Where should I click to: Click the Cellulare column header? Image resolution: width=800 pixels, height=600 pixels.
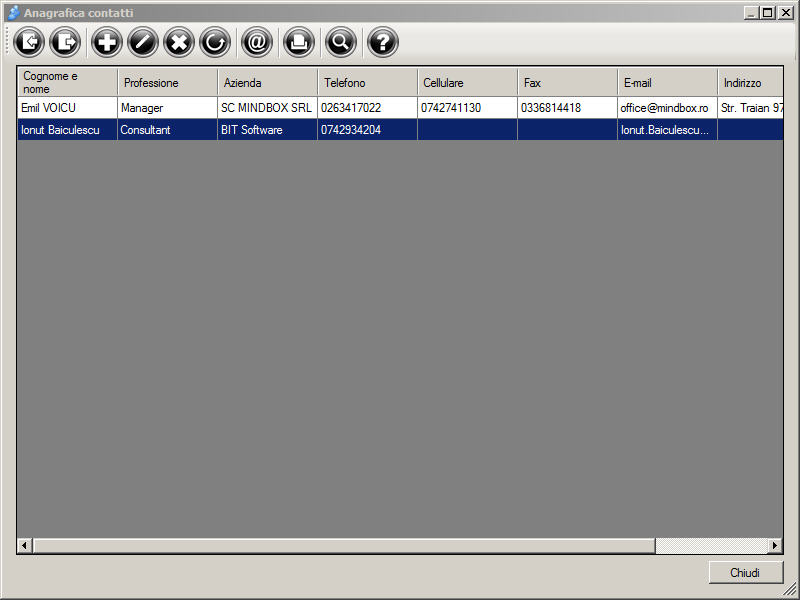(467, 82)
